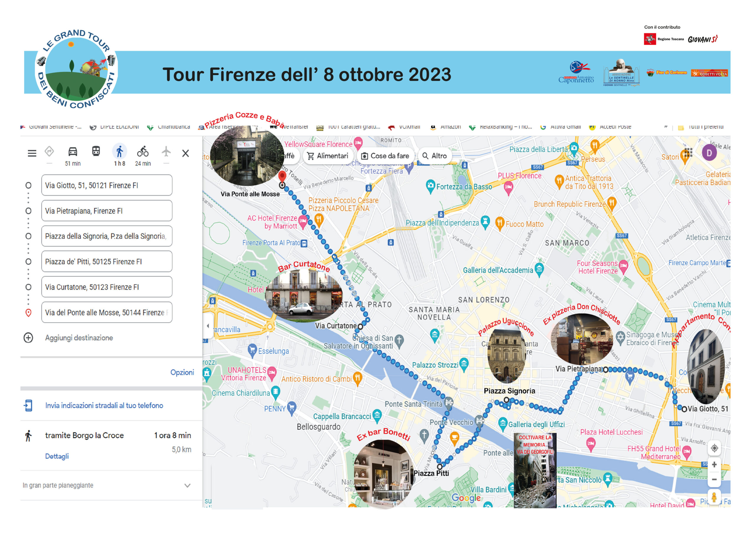
Task: Click the AC Hotel Firenze by Marriott marker
Action: point(303,221)
